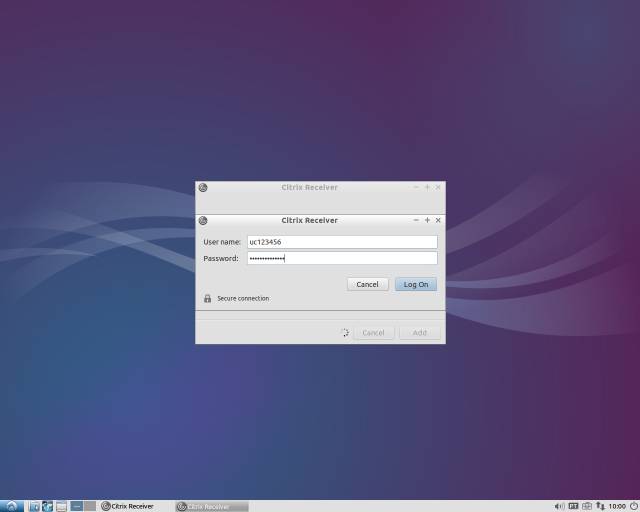Cancel the Citrix login dialog

point(367,285)
